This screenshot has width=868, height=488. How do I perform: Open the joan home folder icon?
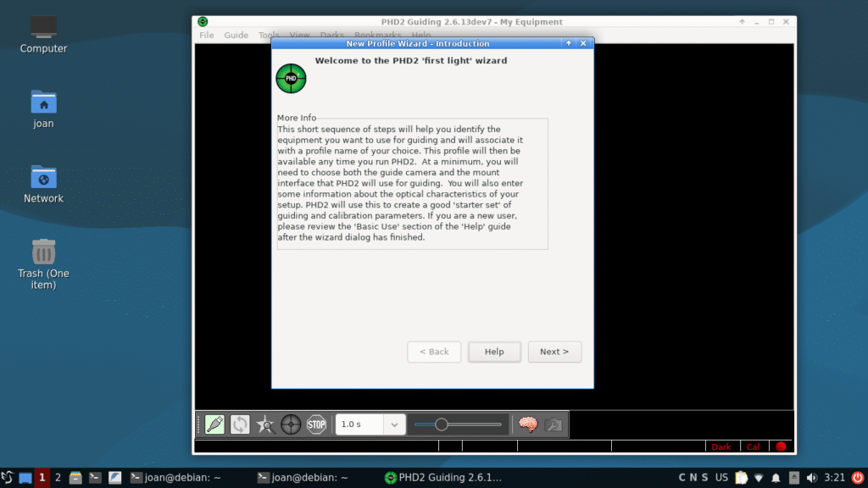point(43,103)
